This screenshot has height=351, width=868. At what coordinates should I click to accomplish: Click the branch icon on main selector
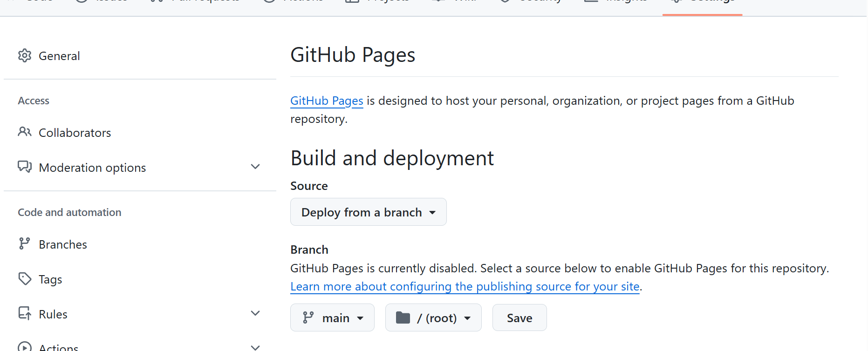[x=308, y=317]
